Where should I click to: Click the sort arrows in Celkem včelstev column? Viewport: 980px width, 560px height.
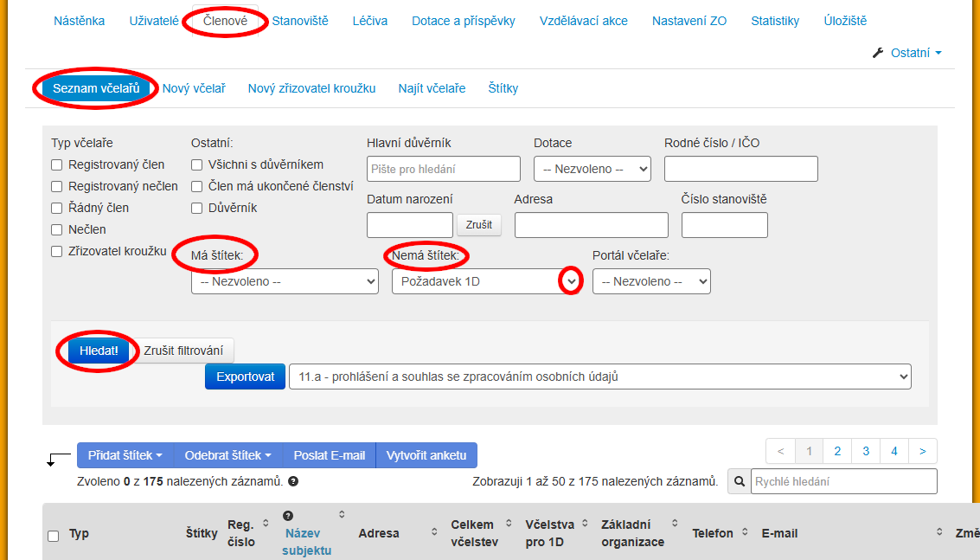[507, 525]
